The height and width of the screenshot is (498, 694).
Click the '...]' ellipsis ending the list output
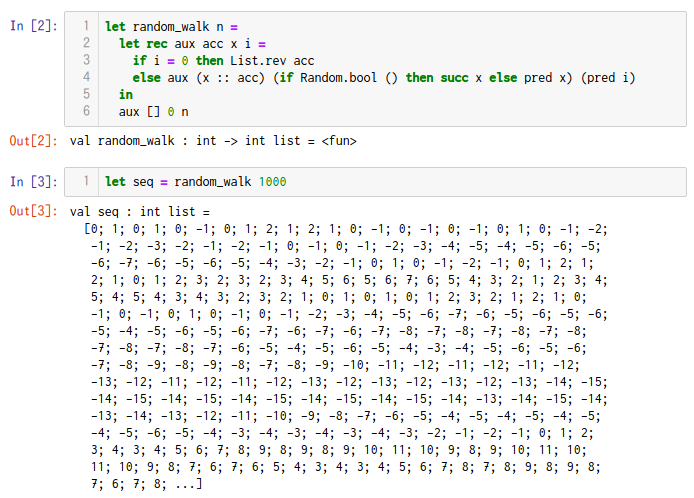click(x=189, y=484)
